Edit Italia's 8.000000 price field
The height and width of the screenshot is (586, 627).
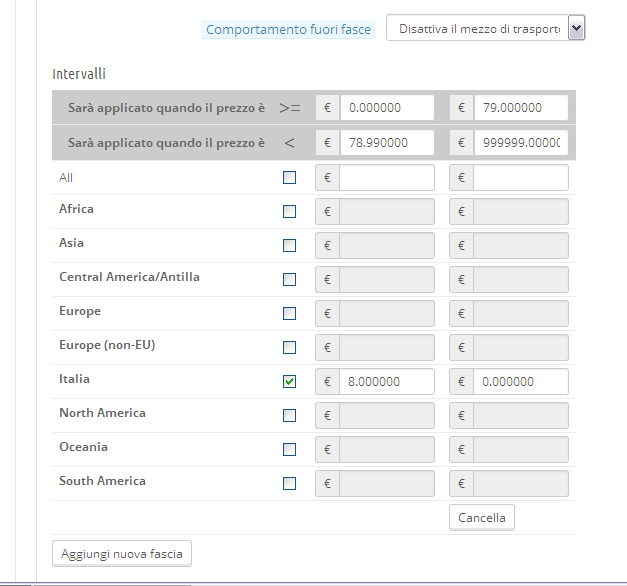[x=386, y=382]
